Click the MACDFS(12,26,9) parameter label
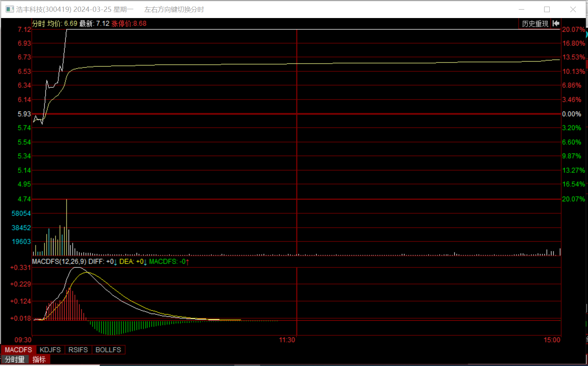This screenshot has width=588, height=366. coord(59,262)
